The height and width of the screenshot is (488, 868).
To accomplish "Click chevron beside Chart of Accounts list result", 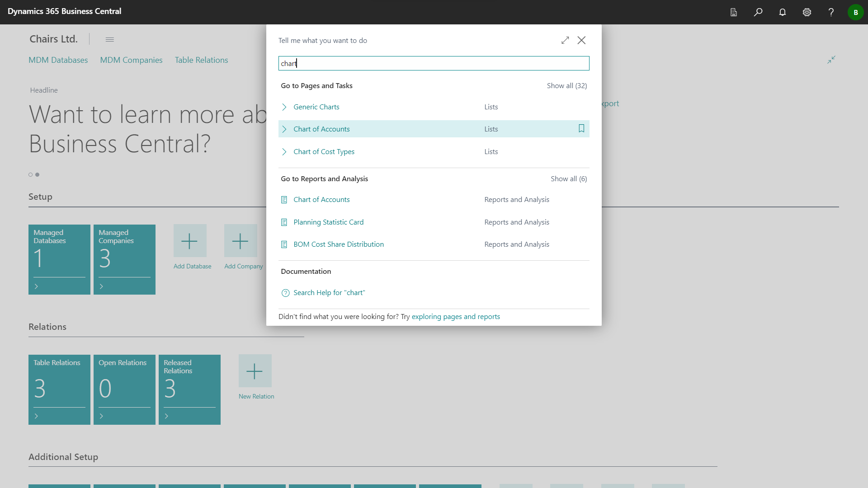I will [284, 129].
